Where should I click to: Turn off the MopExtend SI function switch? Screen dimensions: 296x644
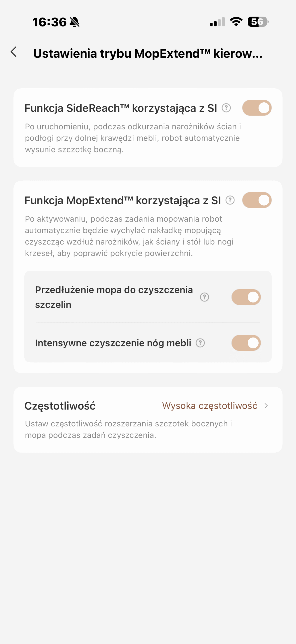pos(257,200)
